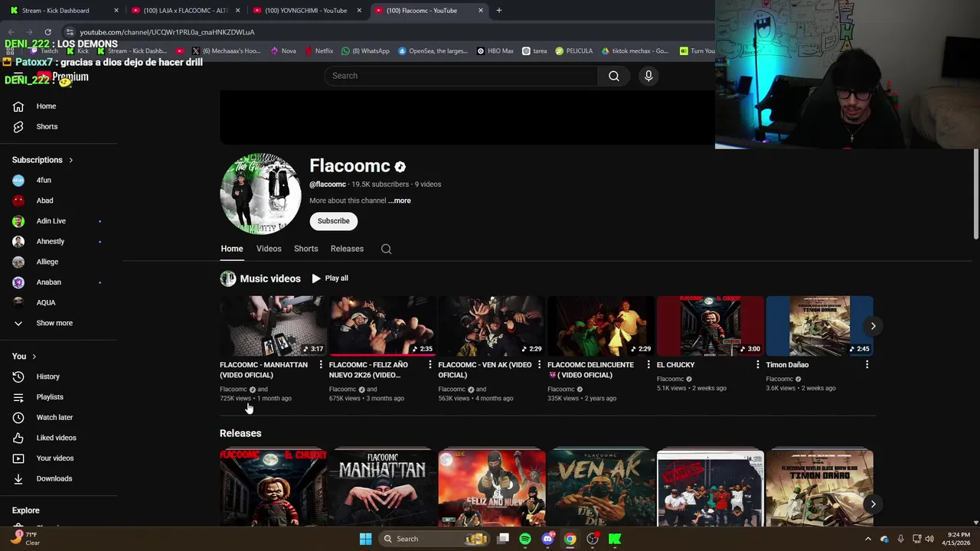The height and width of the screenshot is (551, 980).
Task: Open Anaban subscription channel
Action: [x=48, y=282]
